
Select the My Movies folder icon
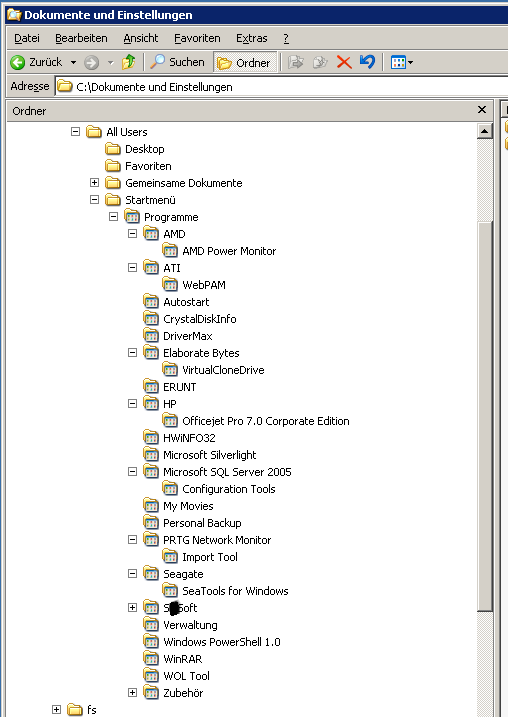pos(151,506)
